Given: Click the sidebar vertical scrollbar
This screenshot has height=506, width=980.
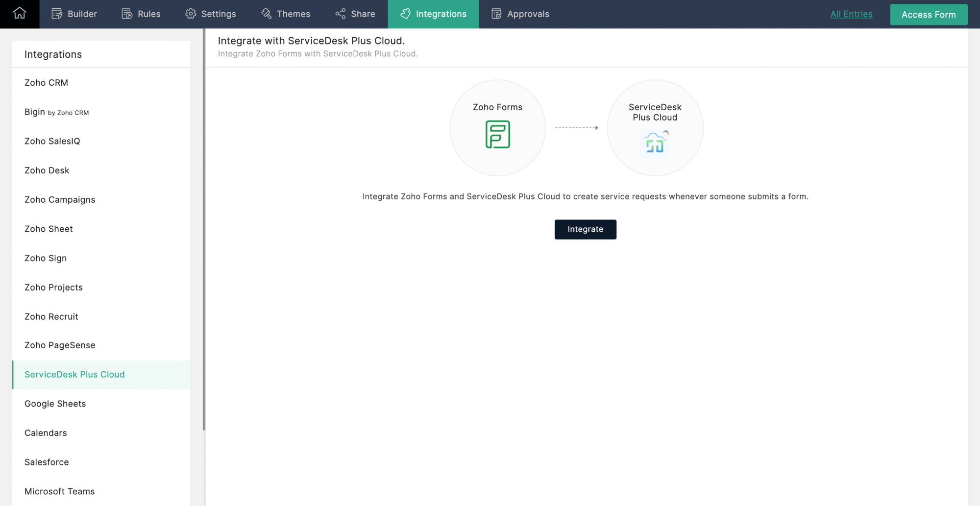Looking at the screenshot, I should point(204,229).
